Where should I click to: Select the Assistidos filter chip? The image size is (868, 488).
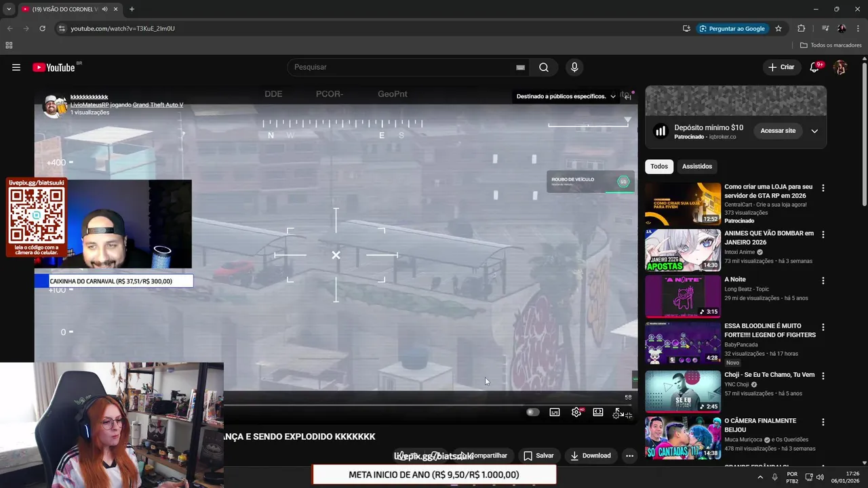click(x=697, y=166)
